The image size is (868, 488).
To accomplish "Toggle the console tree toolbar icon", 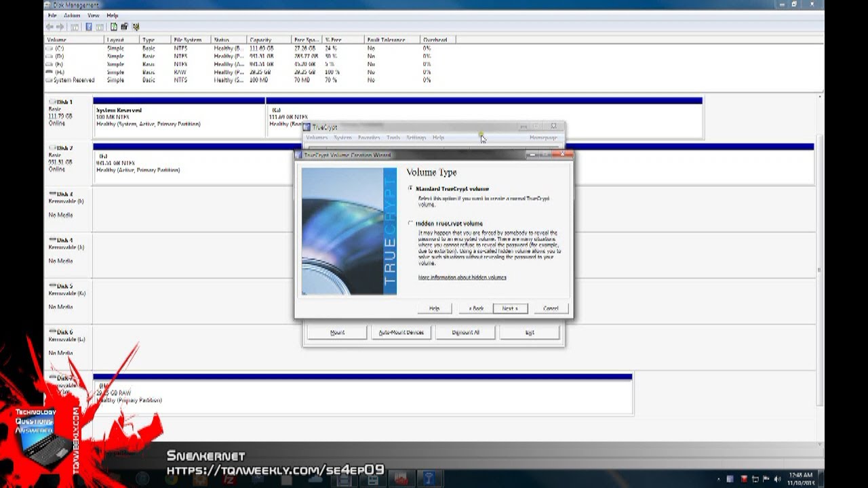I will click(75, 26).
